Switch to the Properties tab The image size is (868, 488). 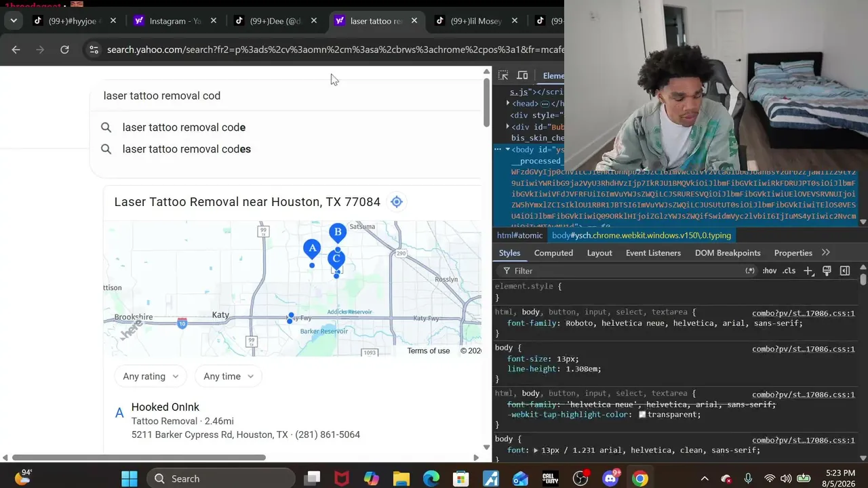(793, 253)
